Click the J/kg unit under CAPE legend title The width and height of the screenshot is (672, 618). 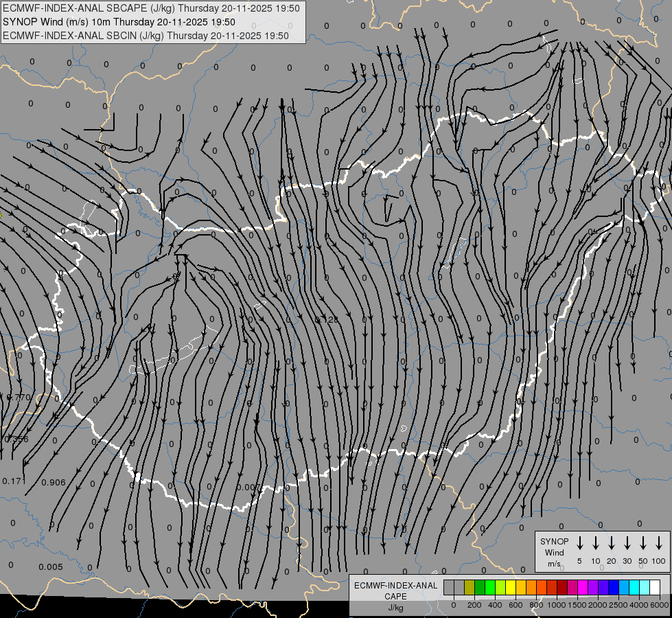click(395, 608)
